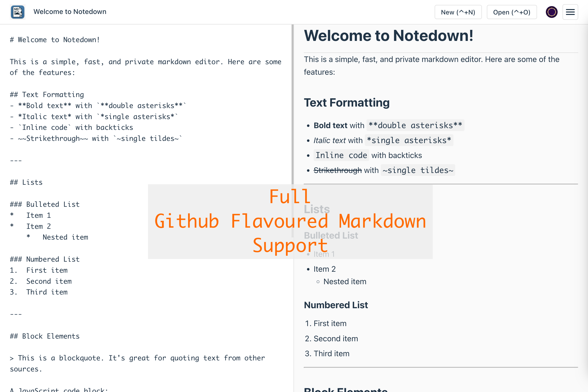Open the hamburger menu
Viewport: 588px width, 392px height.
[570, 12]
